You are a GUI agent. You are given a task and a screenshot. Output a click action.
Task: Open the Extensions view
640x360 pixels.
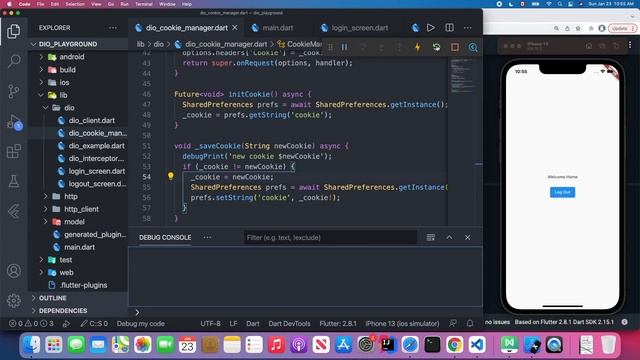pyautogui.click(x=13, y=151)
